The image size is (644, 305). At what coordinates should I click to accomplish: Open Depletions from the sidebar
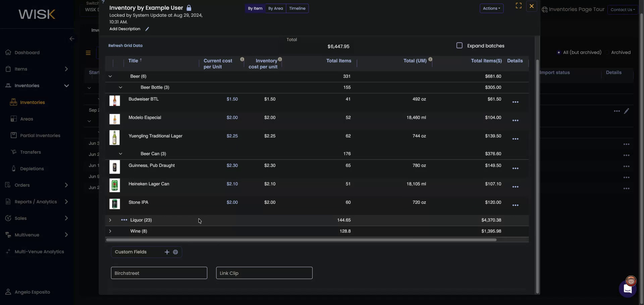[x=32, y=169]
